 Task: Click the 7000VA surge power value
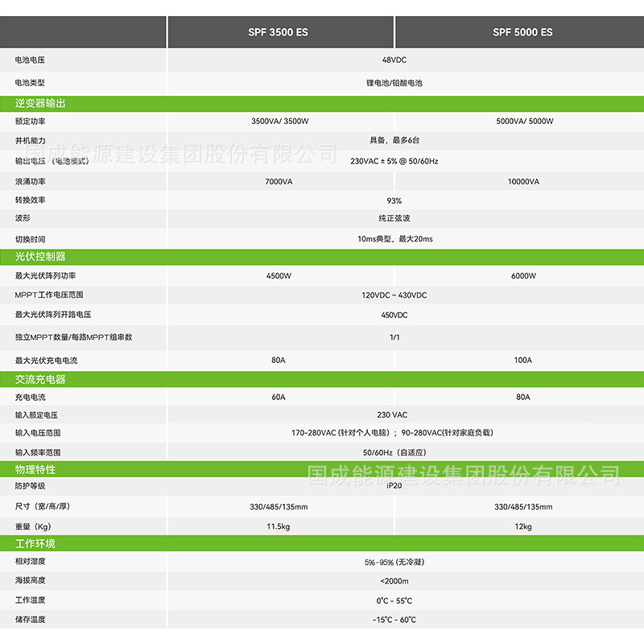[x=279, y=182]
